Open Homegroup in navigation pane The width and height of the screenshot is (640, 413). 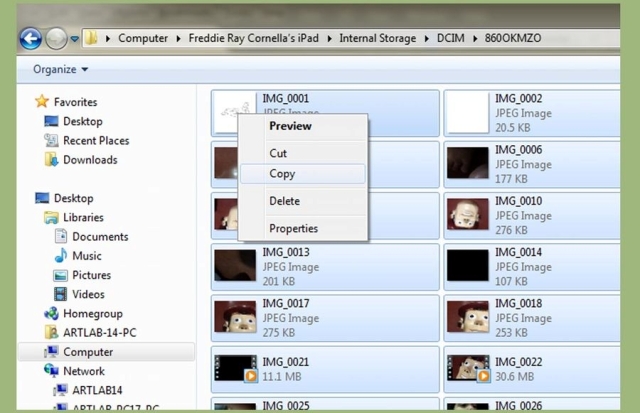pos(93,314)
